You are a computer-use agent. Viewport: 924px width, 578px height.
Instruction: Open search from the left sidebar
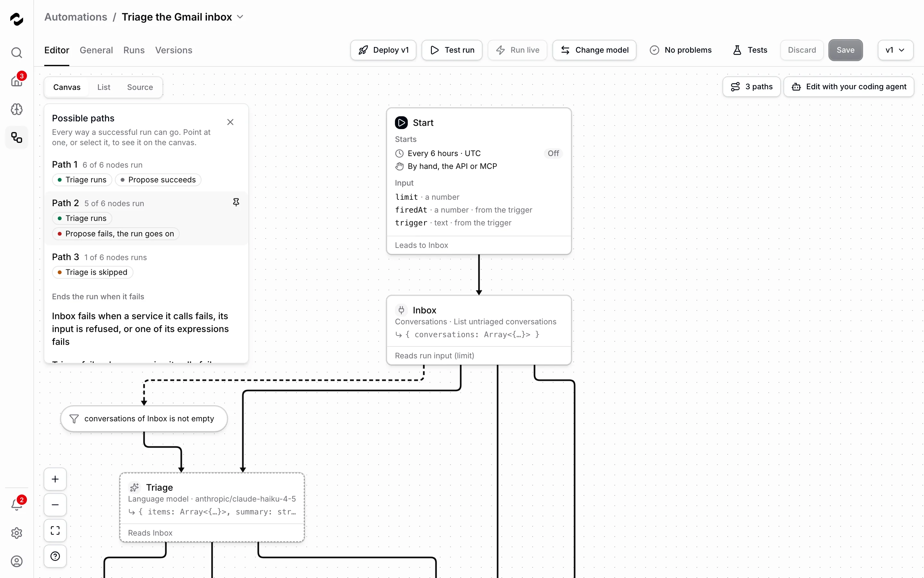tap(16, 52)
